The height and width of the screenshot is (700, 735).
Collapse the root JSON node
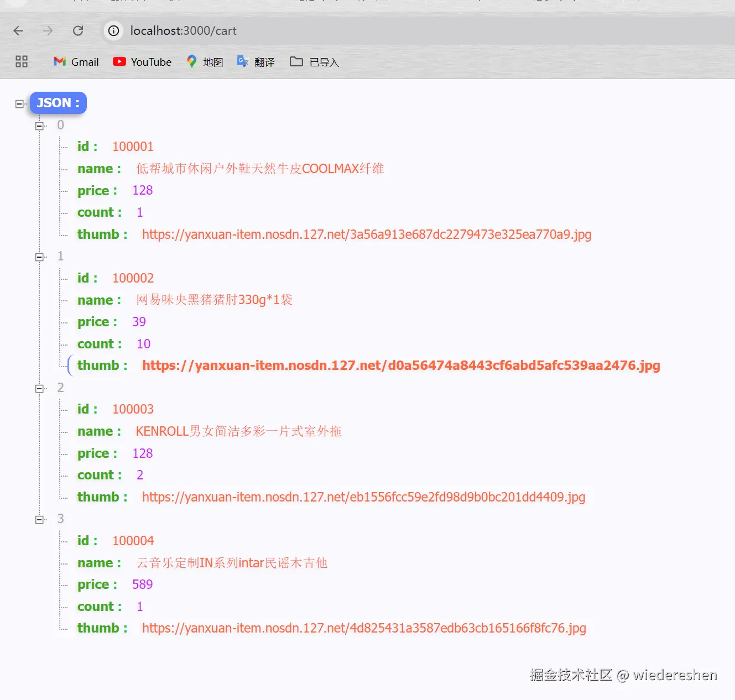(x=20, y=104)
